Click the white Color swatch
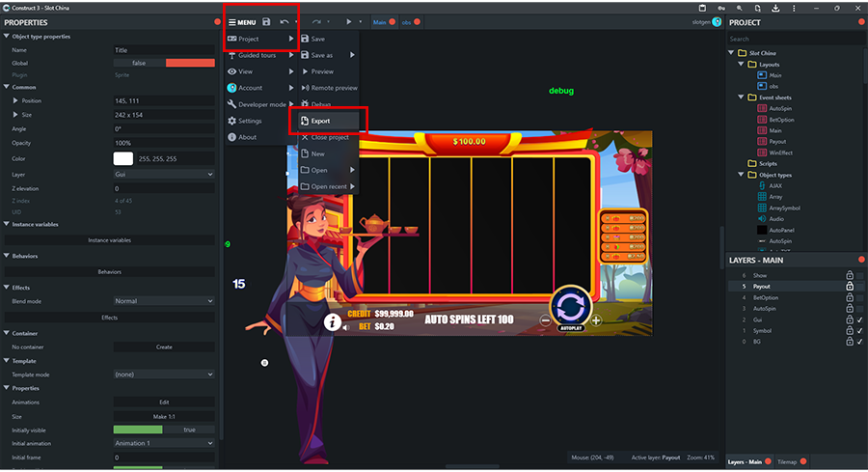This screenshot has width=868, height=472. pyautogui.click(x=122, y=158)
